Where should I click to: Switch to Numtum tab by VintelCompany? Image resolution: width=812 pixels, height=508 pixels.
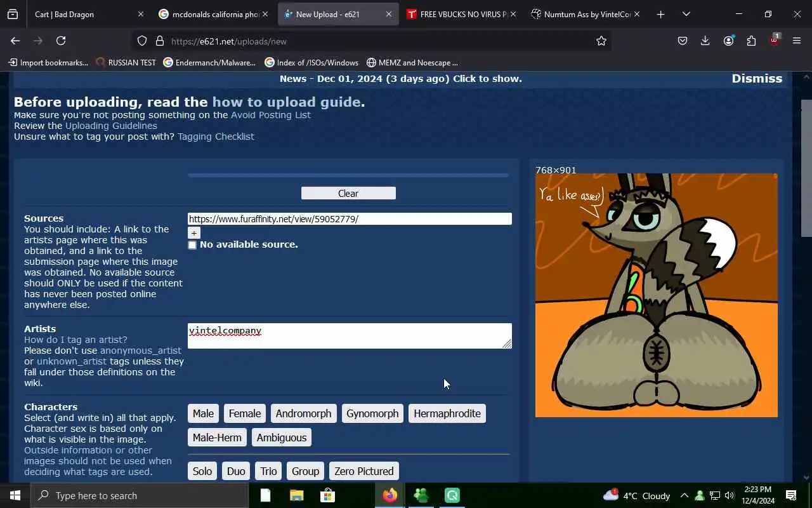click(x=587, y=14)
